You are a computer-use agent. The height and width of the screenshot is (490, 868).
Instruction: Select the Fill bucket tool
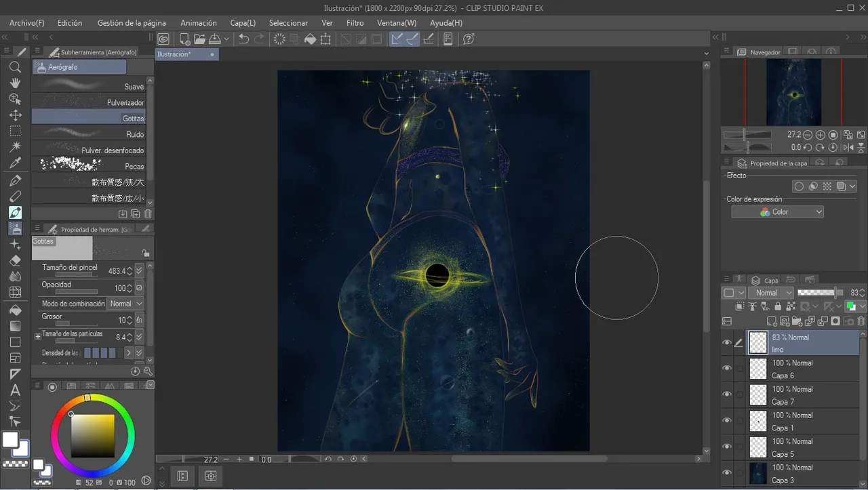pyautogui.click(x=15, y=310)
